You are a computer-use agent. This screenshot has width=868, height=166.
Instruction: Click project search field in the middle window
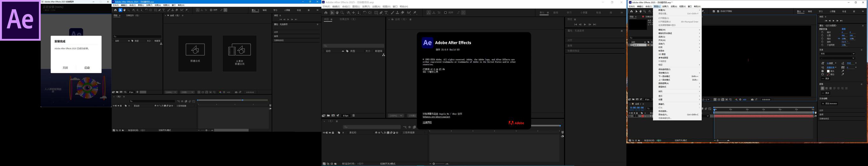354,45
